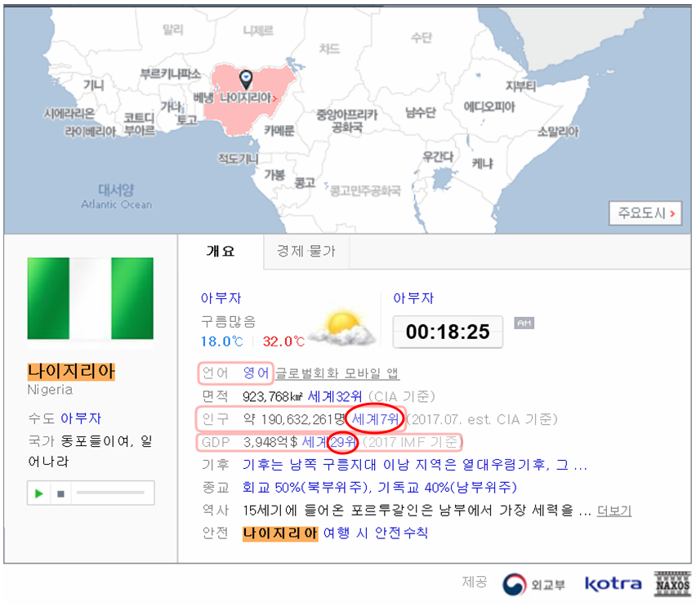Expand the truncated 기후 climate description
696x616 pixels.
[x=415, y=465]
